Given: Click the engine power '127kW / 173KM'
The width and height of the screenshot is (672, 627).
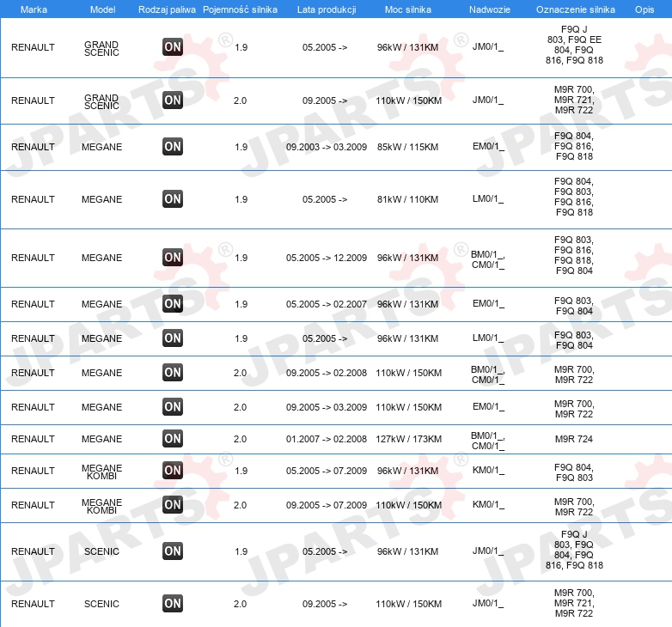Looking at the screenshot, I should click(x=408, y=439).
